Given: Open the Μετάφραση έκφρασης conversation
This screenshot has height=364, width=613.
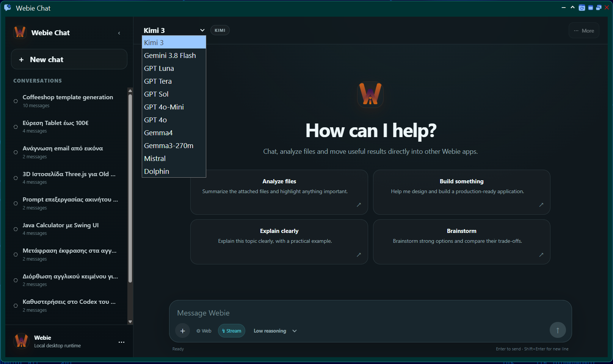Looking at the screenshot, I should click(x=69, y=255).
